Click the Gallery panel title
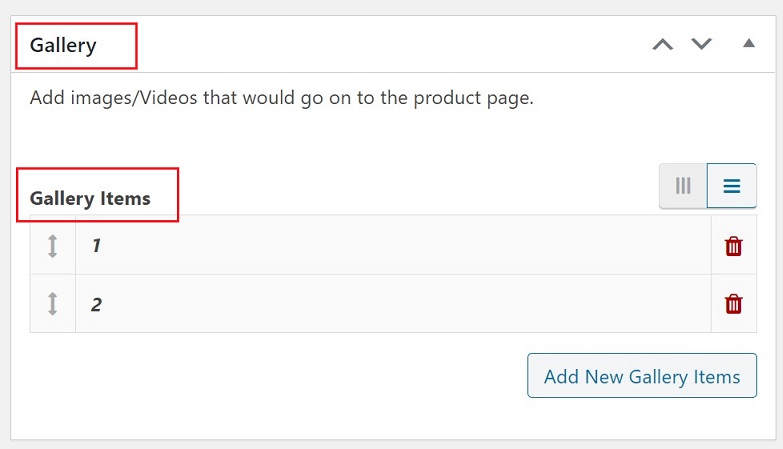 tap(63, 46)
